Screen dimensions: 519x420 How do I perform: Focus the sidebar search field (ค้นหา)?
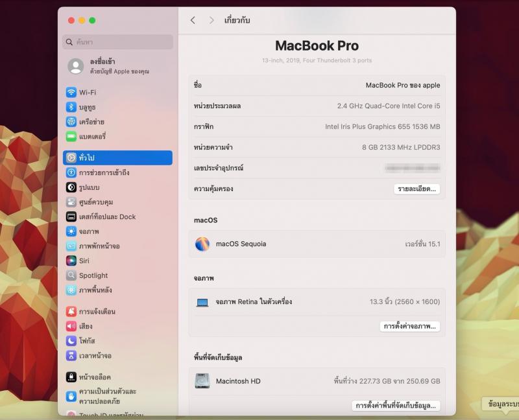pos(117,42)
